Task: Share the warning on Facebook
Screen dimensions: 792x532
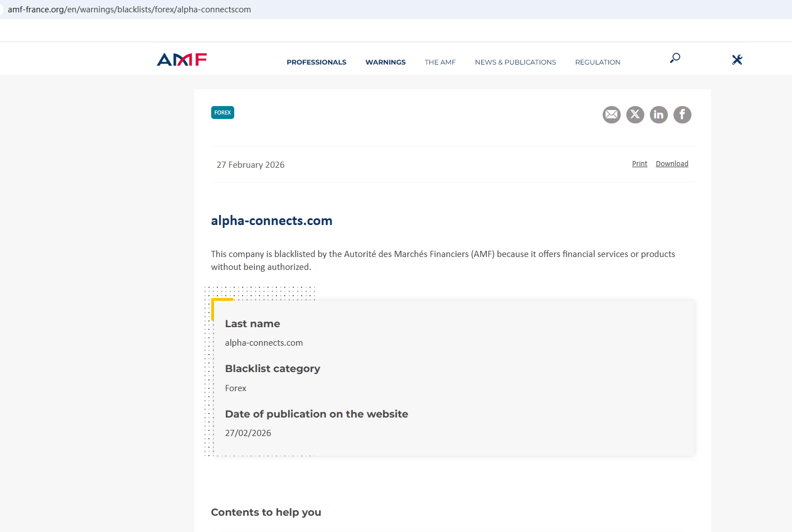Action: (682, 114)
